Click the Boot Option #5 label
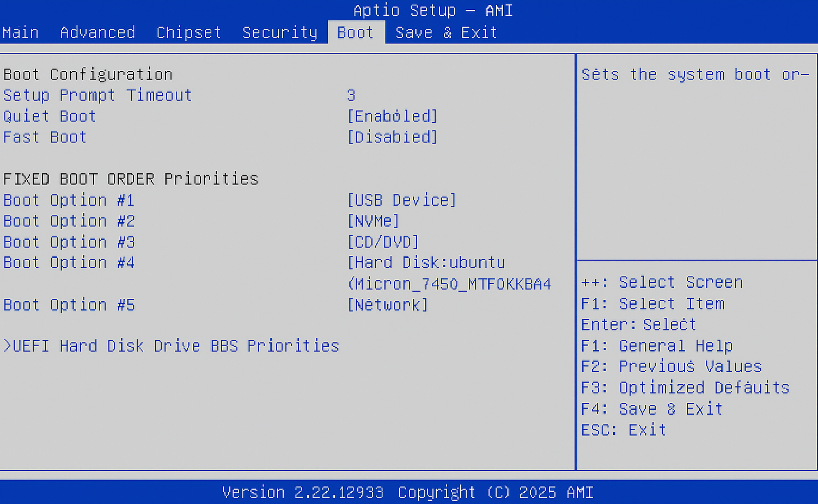Screen dimensions: 818x504 pos(69,305)
